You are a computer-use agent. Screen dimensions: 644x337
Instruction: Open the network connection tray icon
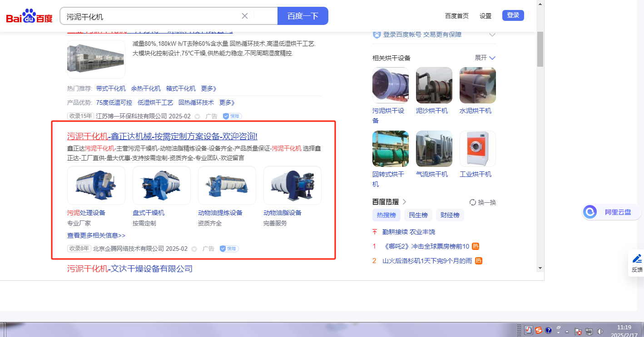[x=589, y=331]
